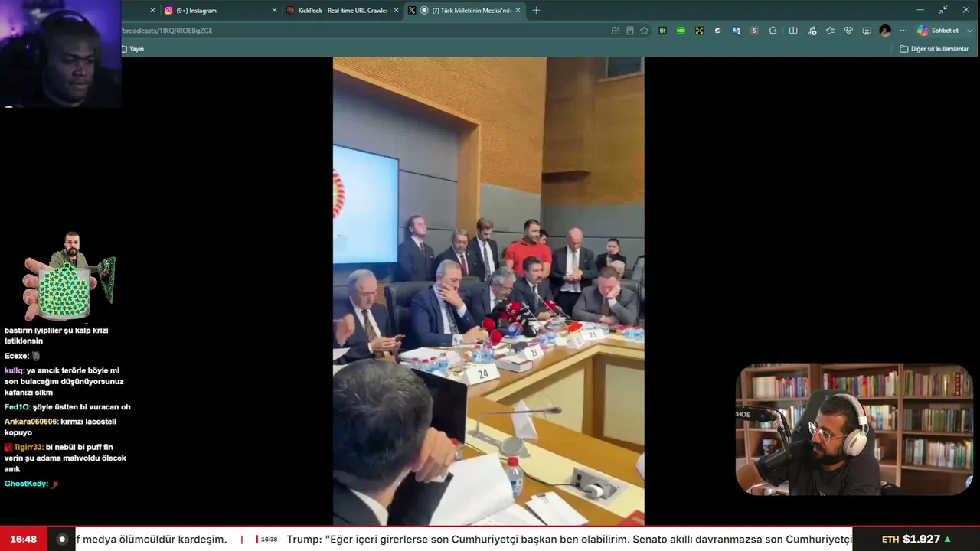The height and width of the screenshot is (551, 980).
Task: Click the Instagram tab favicon
Action: coord(168,11)
